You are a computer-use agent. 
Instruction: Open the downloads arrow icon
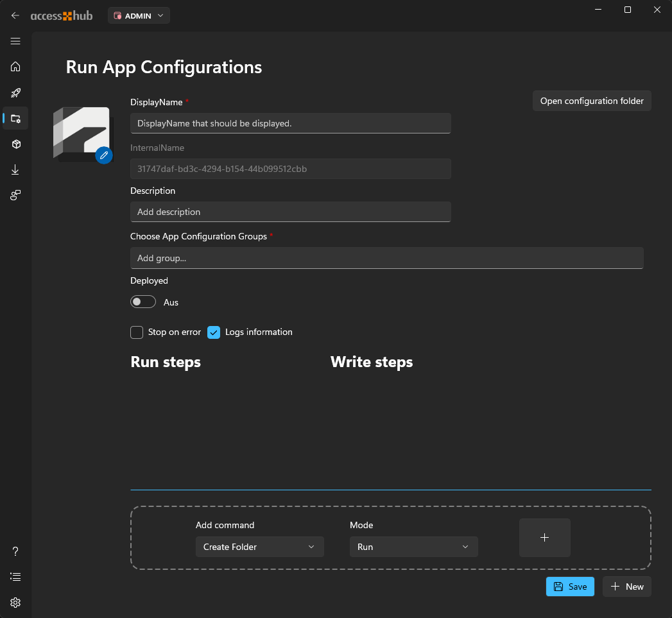tap(15, 169)
